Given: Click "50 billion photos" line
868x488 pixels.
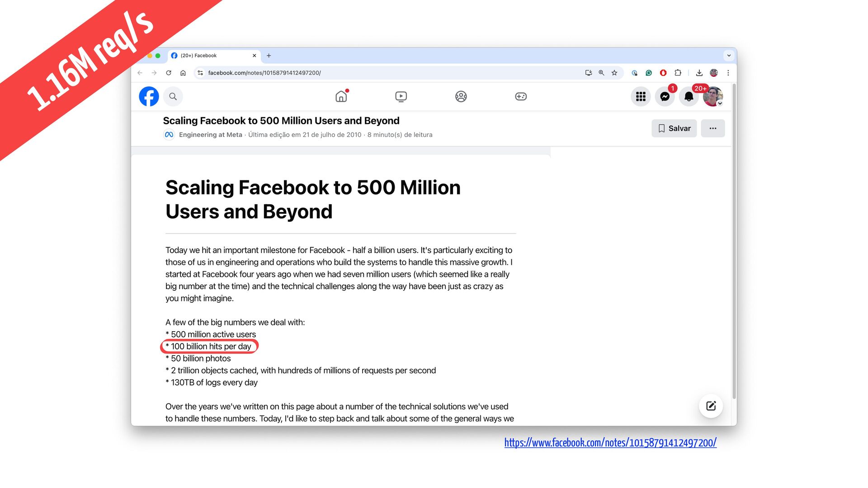Looking at the screenshot, I should point(198,358).
